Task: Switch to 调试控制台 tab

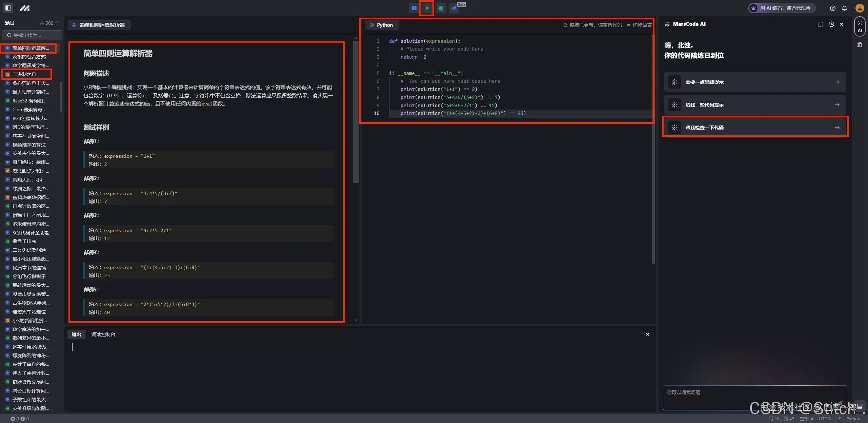Action: click(103, 334)
